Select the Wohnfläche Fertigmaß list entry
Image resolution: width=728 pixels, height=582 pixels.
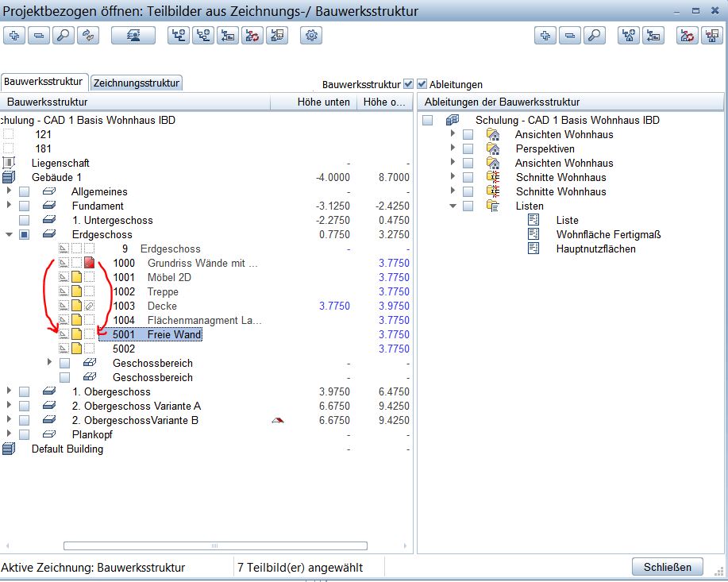[x=608, y=234]
